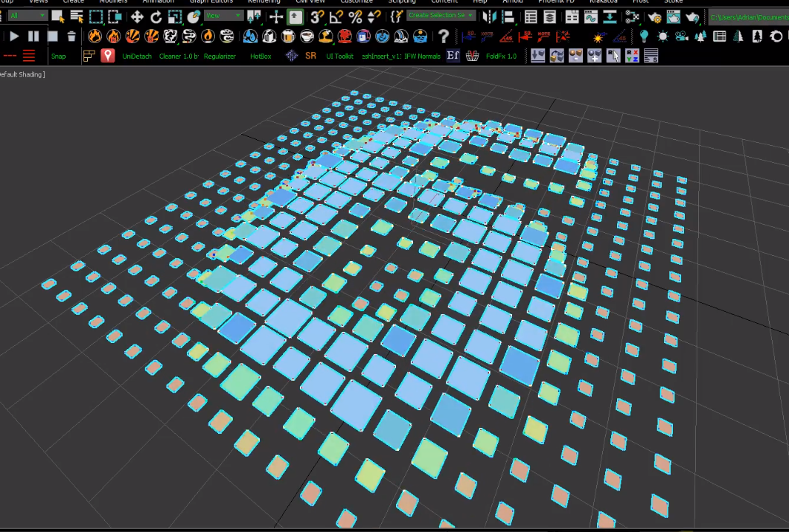
Task: Select the Select Object arrow tool
Action: (x=58, y=17)
